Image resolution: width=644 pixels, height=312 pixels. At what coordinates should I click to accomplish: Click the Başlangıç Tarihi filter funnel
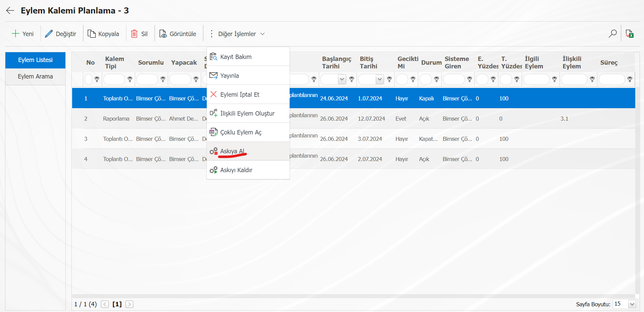351,79
